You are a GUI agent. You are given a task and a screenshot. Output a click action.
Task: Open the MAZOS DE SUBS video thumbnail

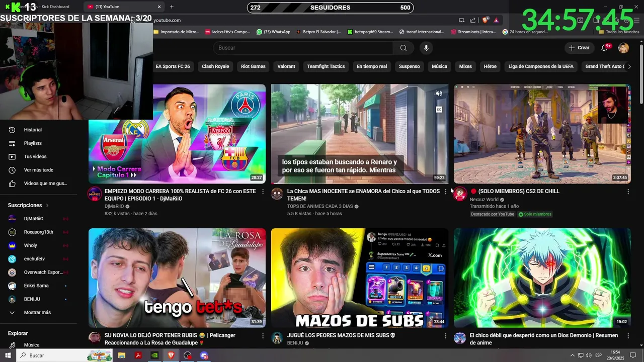[359, 278]
